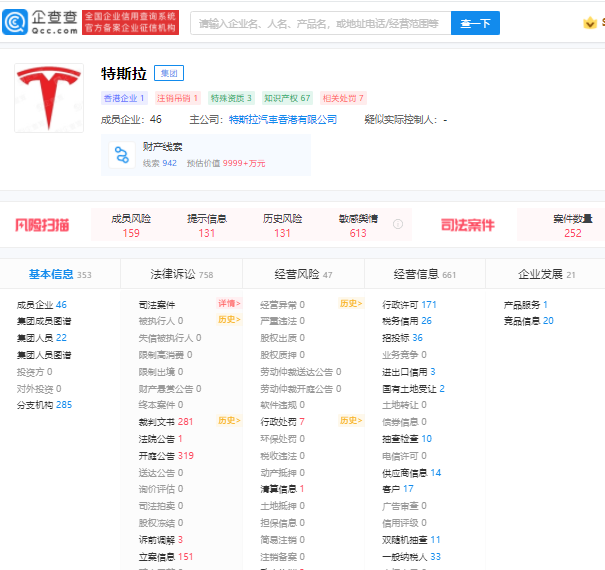Image resolution: width=605 pixels, height=570 pixels.
Task: Select the 相关处罚 7 tag
Action: tap(343, 98)
